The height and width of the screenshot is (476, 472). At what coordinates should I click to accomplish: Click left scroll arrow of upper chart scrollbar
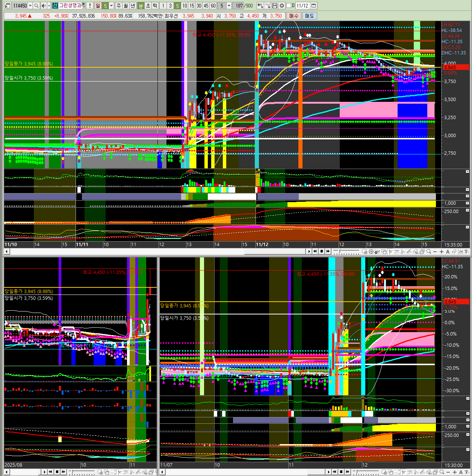click(x=6, y=252)
